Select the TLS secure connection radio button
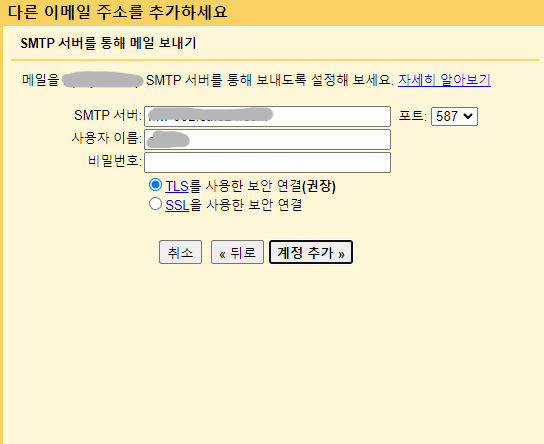 (x=155, y=185)
